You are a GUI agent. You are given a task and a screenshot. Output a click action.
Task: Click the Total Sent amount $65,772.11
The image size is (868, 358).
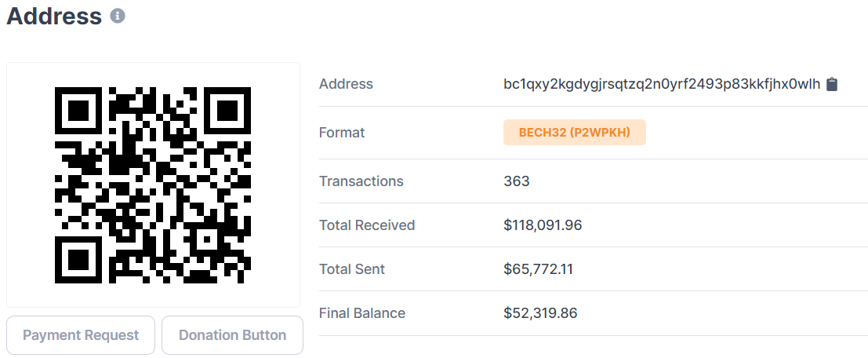click(x=538, y=269)
